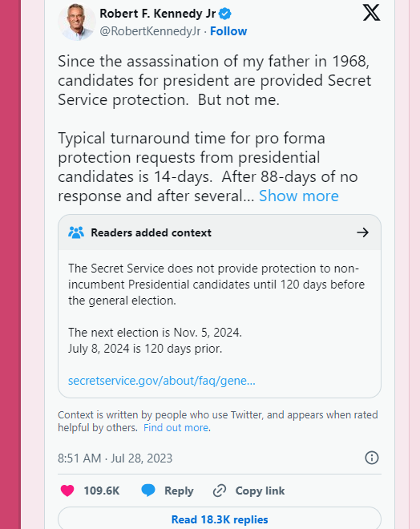Click the Reply text label
Image resolution: width=420 pixels, height=529 pixels.
pos(179,491)
